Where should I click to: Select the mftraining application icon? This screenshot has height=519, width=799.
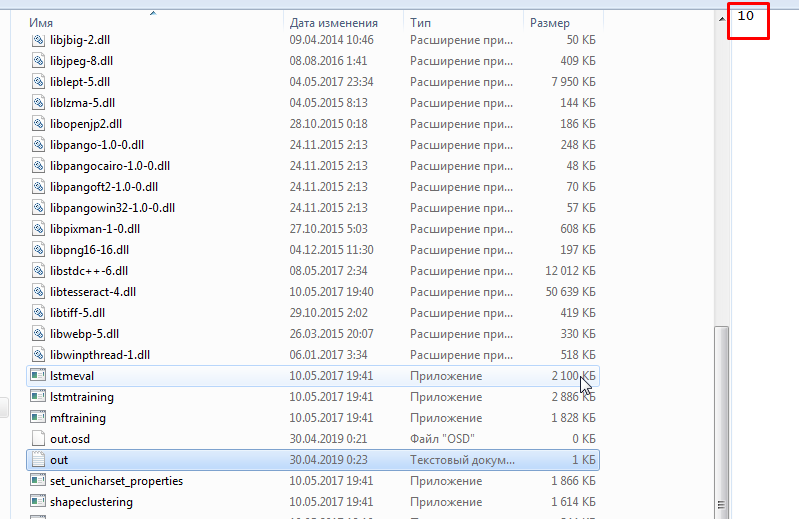click(x=38, y=417)
